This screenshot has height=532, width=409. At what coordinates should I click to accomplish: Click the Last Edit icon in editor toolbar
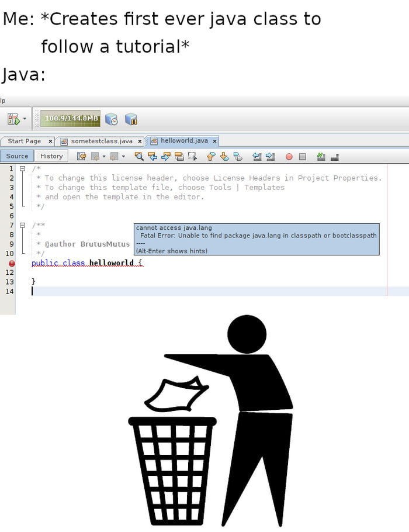[x=82, y=156]
